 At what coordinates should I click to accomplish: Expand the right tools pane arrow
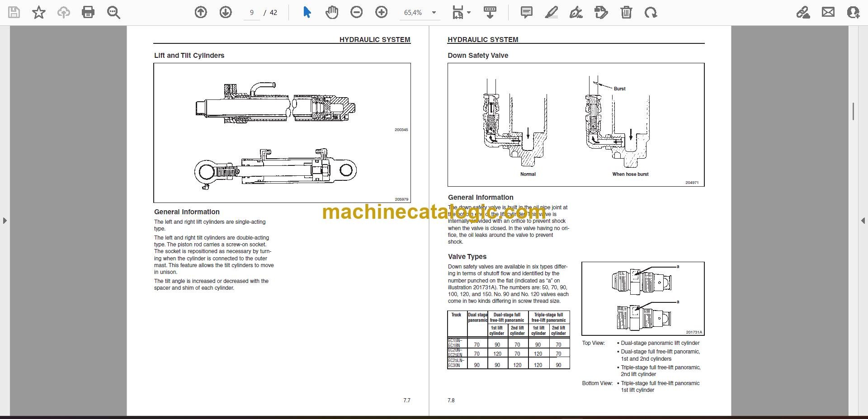click(x=863, y=221)
